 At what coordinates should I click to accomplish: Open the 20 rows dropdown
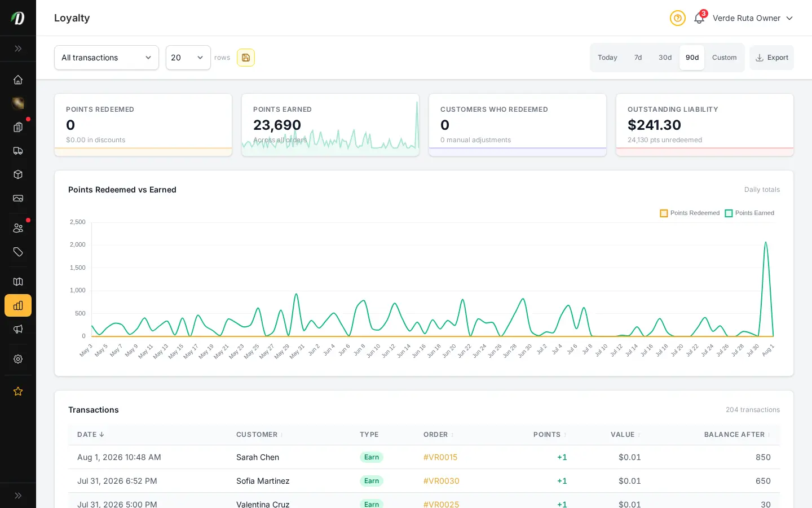(x=188, y=58)
